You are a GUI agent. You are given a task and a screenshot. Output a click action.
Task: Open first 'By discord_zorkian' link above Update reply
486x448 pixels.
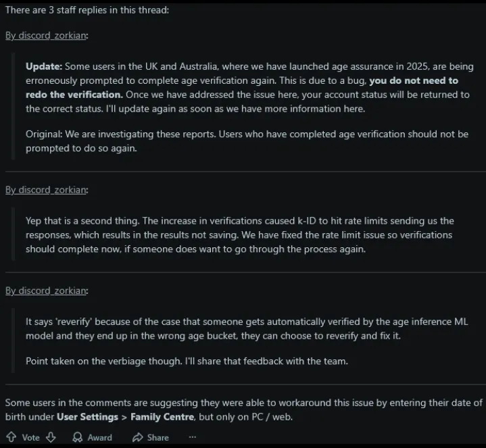coord(46,36)
